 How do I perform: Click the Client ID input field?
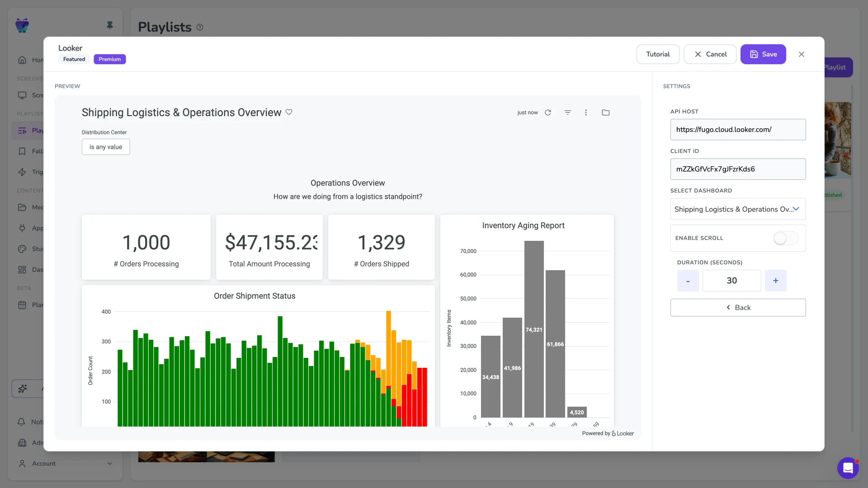click(x=738, y=169)
